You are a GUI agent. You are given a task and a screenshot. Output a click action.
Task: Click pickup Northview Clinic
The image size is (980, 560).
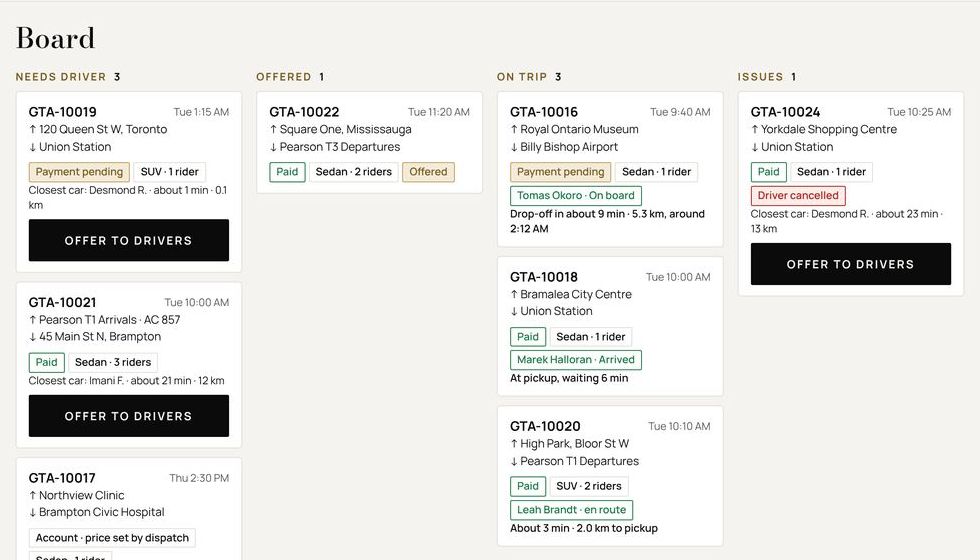[x=76, y=496]
